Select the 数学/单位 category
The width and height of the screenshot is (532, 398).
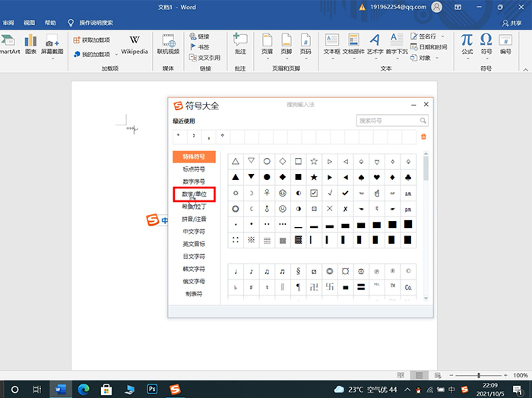point(194,194)
